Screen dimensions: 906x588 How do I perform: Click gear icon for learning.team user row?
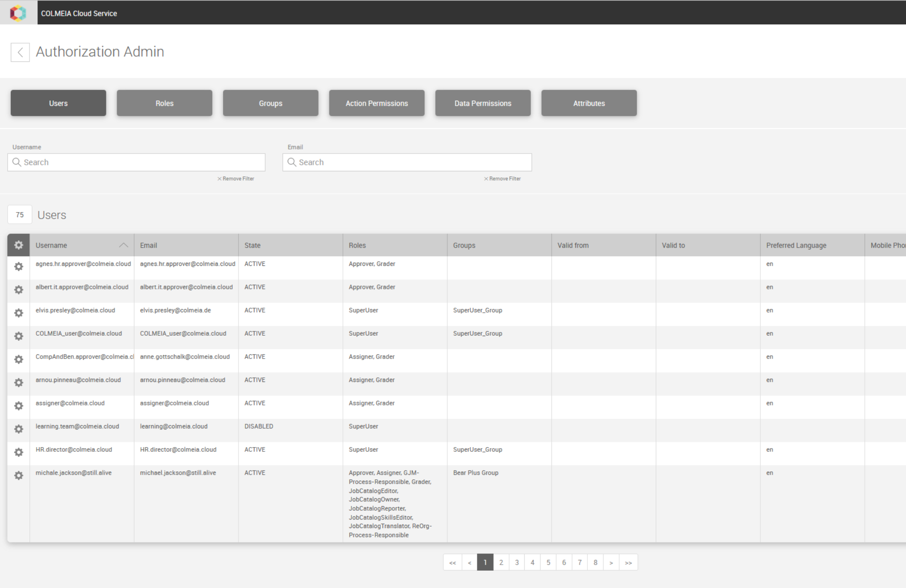(x=19, y=429)
